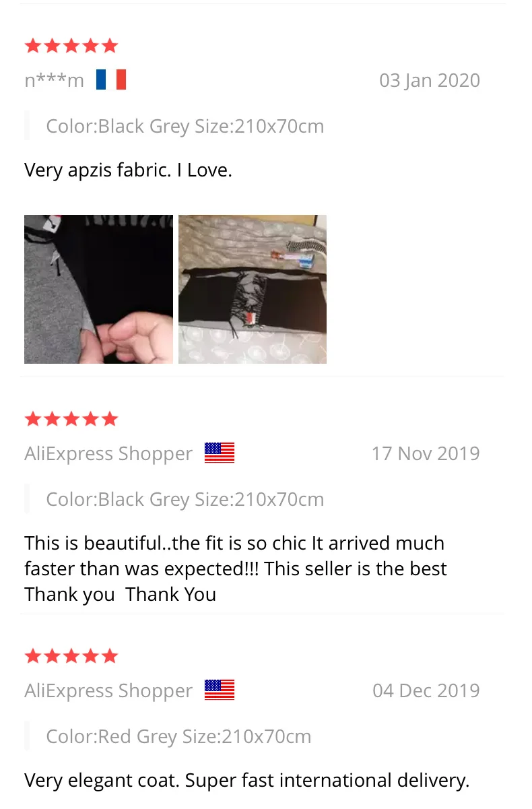The image size is (532, 809).
Task: Open review photo of scarf on bed
Action: (x=253, y=289)
